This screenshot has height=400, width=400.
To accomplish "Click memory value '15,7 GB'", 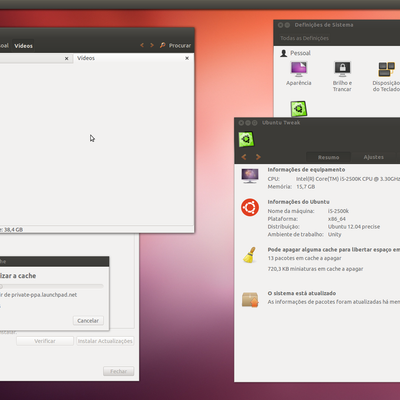I will pyautogui.click(x=306, y=187).
